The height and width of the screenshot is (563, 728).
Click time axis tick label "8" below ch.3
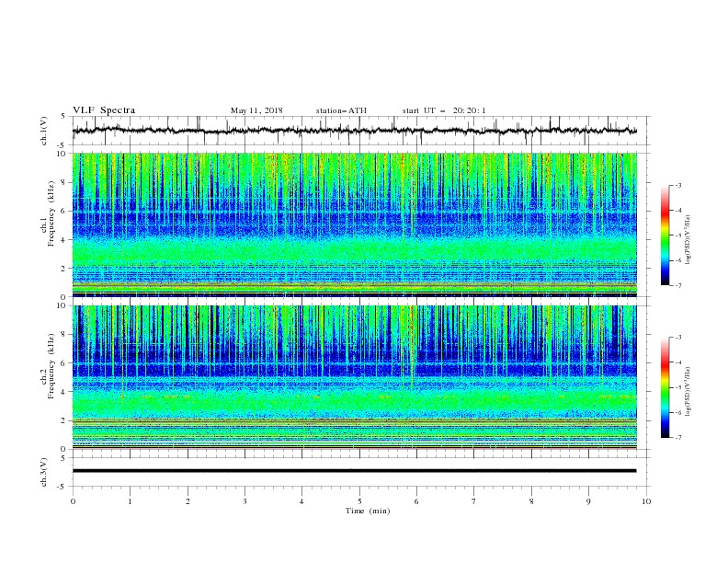coord(531,501)
